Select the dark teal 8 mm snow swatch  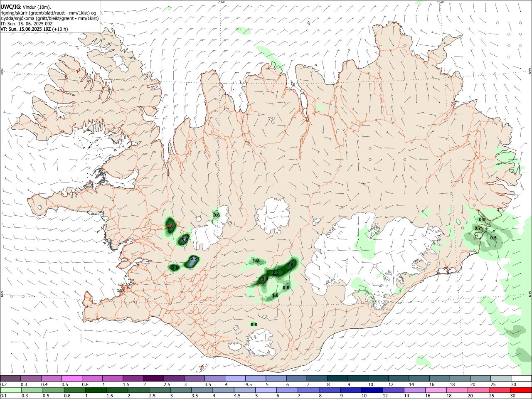click(x=337, y=378)
